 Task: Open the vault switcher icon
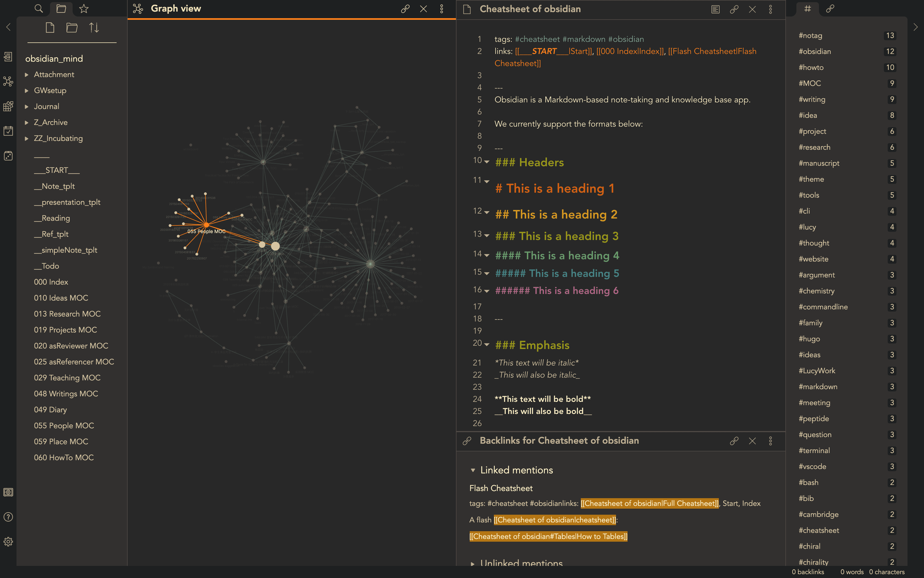[8, 492]
